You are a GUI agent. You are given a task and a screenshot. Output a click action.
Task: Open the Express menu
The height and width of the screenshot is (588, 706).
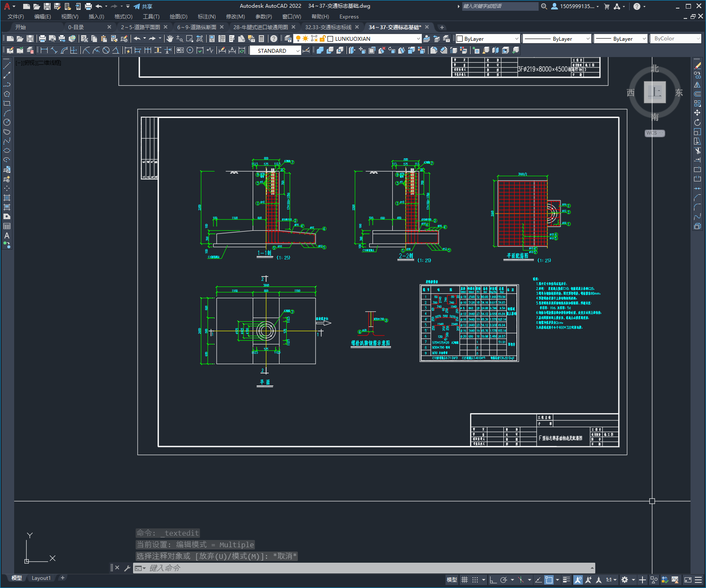click(349, 17)
